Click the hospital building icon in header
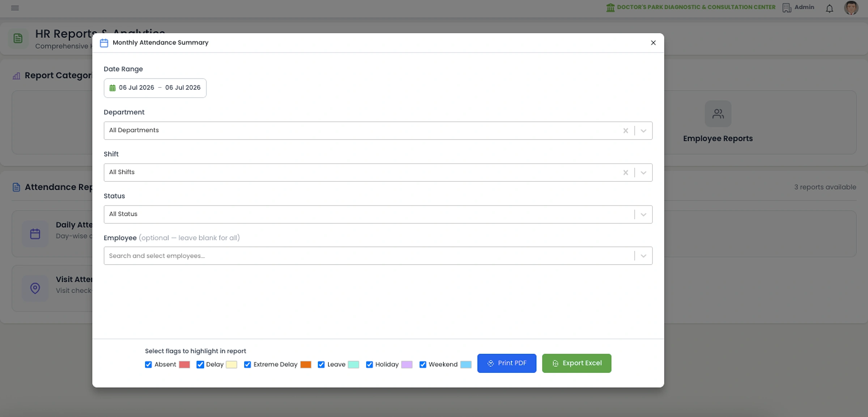Screen dimensions: 868x417 pyautogui.click(x=610, y=8)
